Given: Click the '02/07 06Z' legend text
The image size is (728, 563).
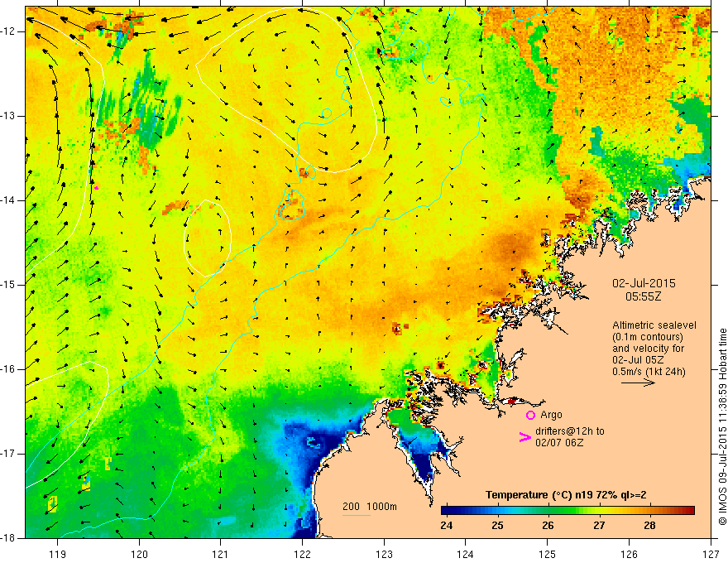Looking at the screenshot, I should click(x=559, y=443).
